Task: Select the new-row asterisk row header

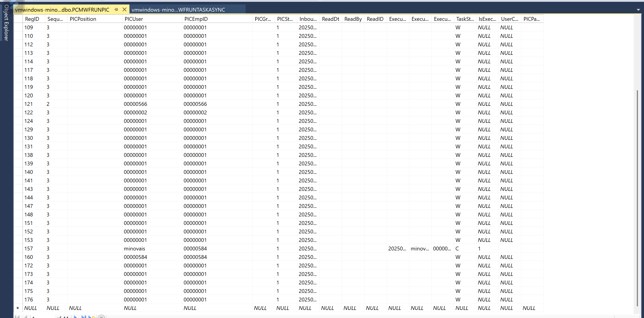Action: point(18,308)
